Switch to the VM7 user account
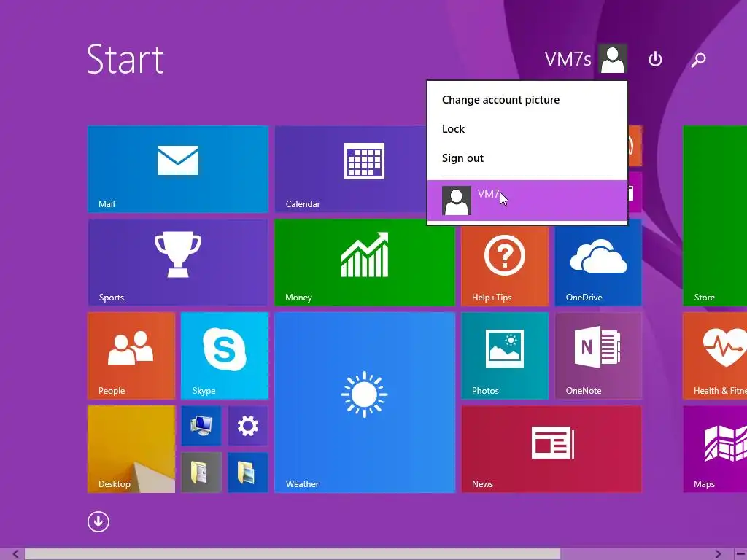747x560 pixels. 527,201
